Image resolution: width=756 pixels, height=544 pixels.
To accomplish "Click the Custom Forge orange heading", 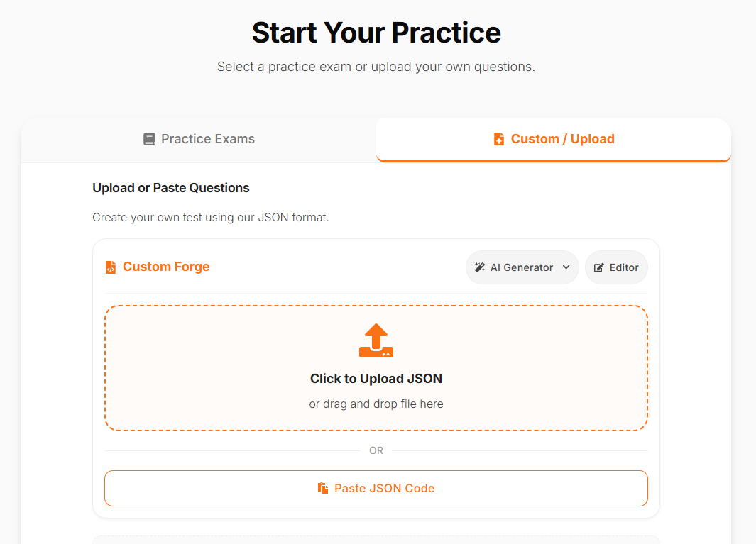I will pos(166,267).
